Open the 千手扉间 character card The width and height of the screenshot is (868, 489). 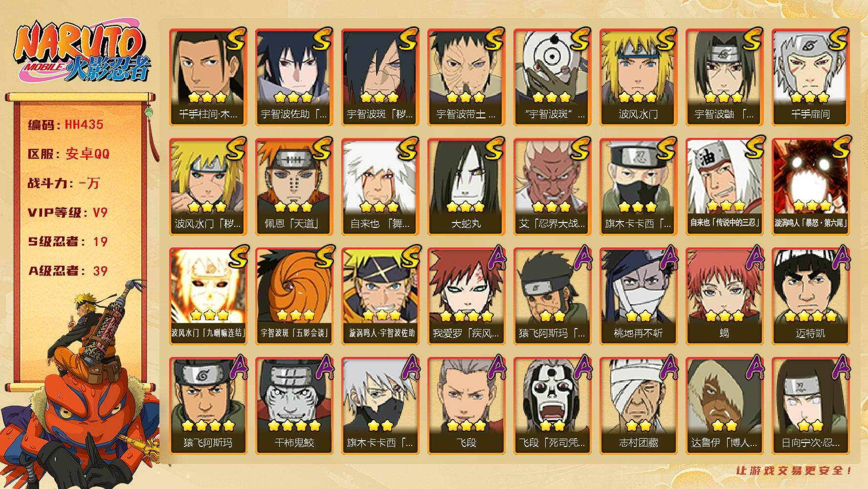tap(810, 77)
